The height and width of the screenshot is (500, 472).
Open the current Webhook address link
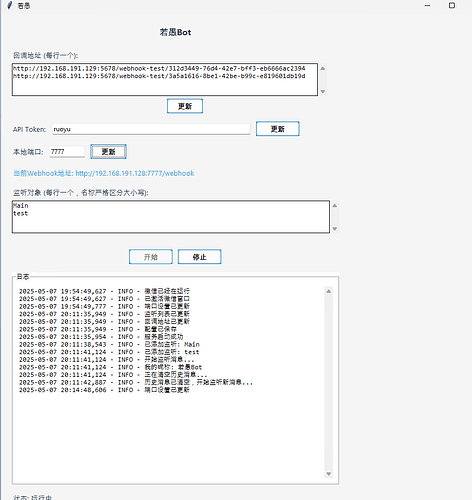tap(104, 173)
